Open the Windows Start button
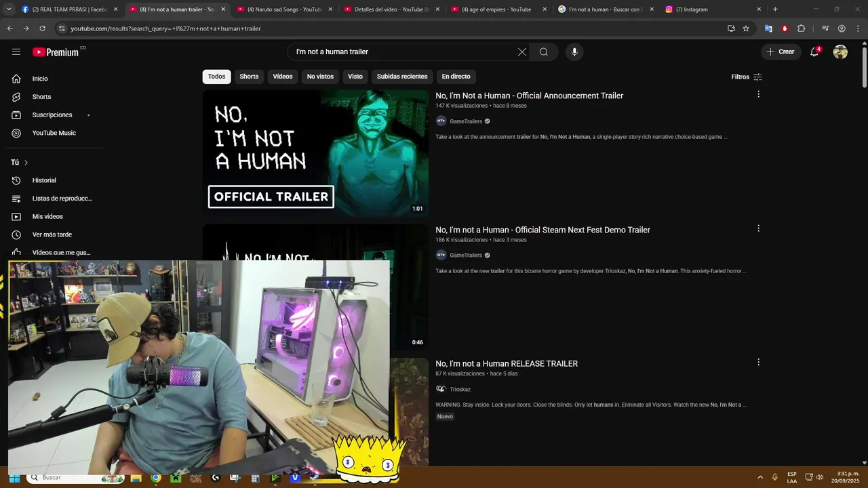 pyautogui.click(x=14, y=478)
